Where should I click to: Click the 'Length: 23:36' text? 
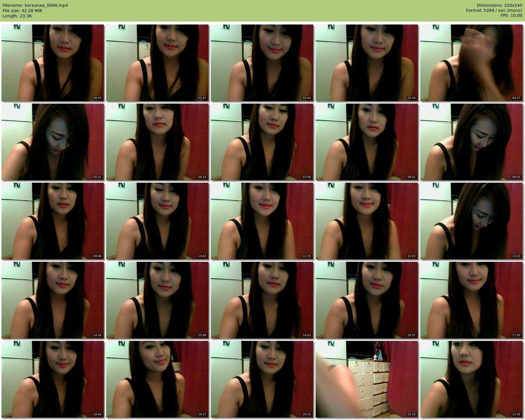[x=17, y=16]
